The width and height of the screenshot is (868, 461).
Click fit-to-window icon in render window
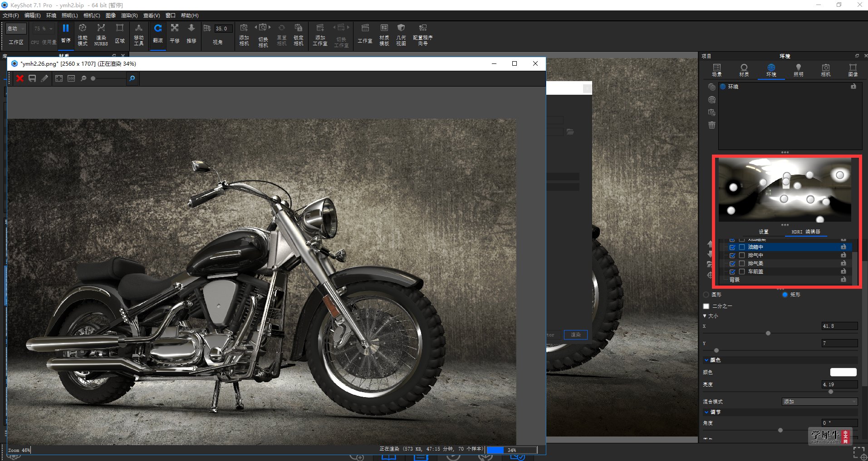pyautogui.click(x=59, y=78)
